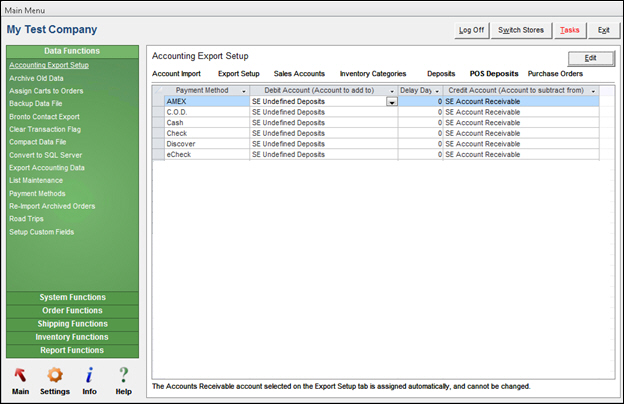Click the Edit button

pyautogui.click(x=591, y=59)
